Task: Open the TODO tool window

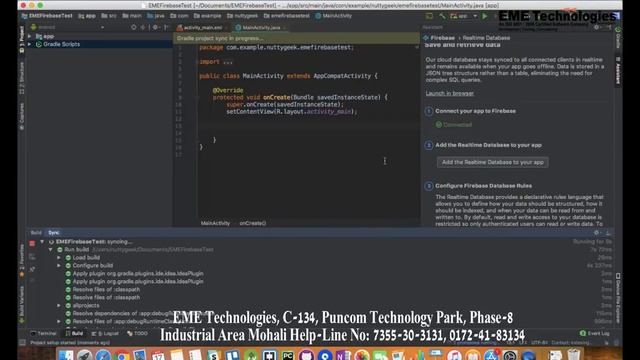Action: [x=137, y=333]
